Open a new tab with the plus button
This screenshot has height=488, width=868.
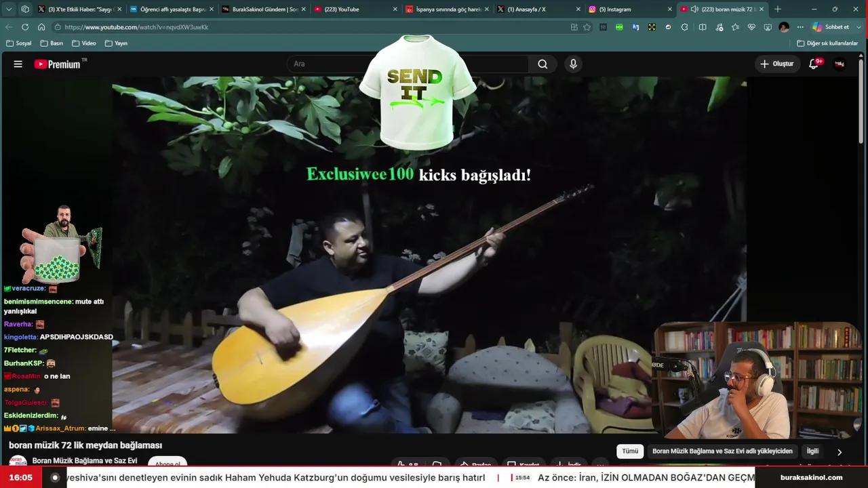[x=778, y=9]
